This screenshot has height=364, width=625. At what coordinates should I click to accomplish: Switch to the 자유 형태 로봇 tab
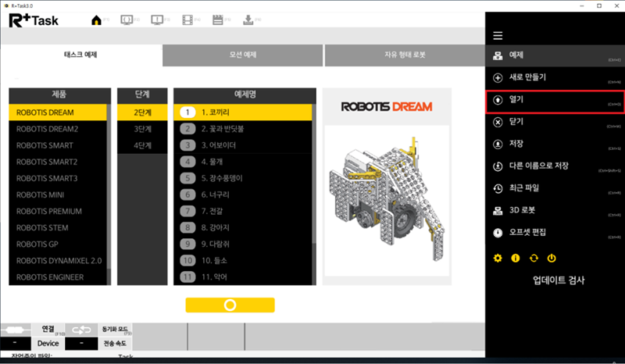coord(404,56)
